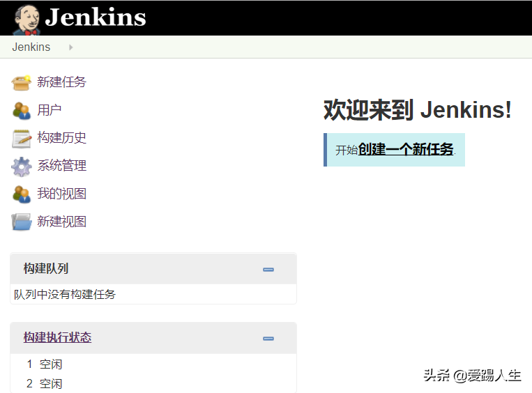The height and width of the screenshot is (393, 532).
Task: Collapse the 构建队列 panel
Action: [x=268, y=270]
